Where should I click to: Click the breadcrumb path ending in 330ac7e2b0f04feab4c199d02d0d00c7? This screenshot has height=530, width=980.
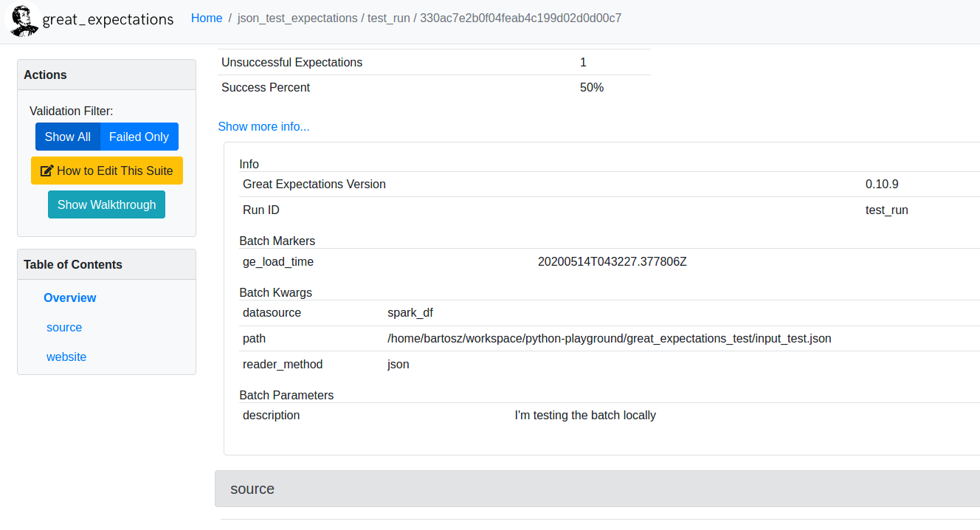tap(429, 18)
